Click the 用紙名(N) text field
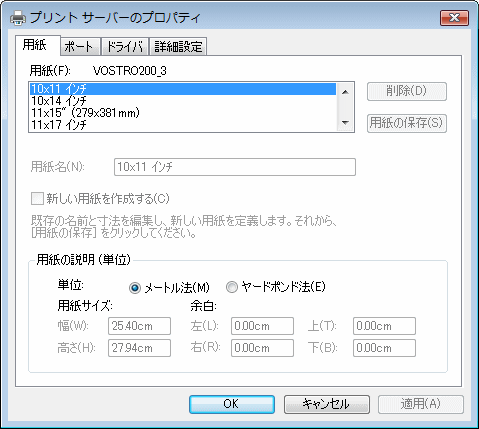This screenshot has width=479, height=429. tap(235, 167)
